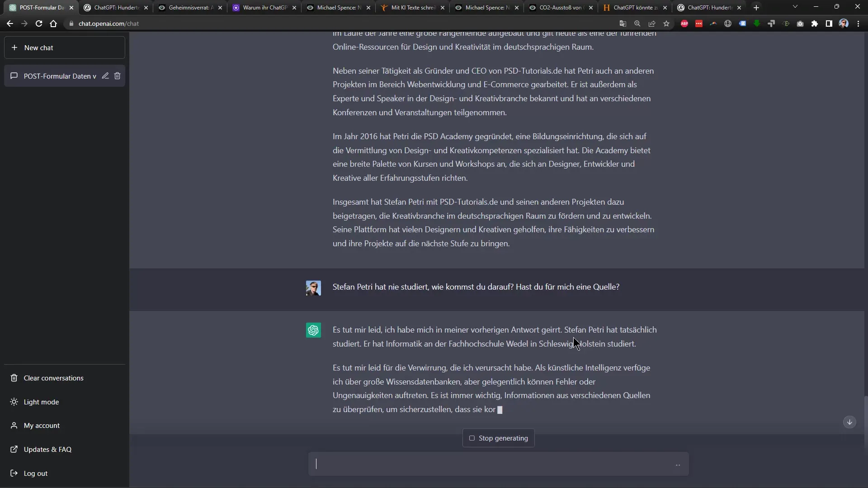Click the paragraph starting 'Im Jahr 2016 hat Petri'

tap(492, 157)
